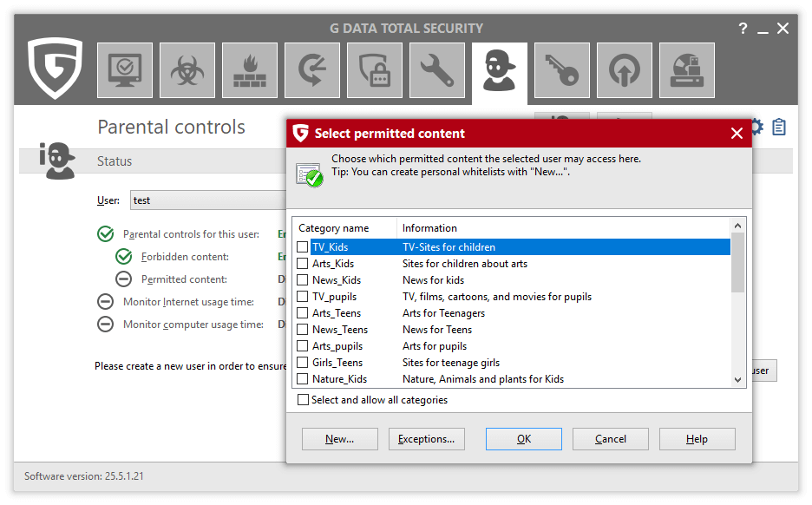This screenshot has height=505, width=812.
Task: Tick the Nature_Kids category checkbox
Action: click(x=303, y=379)
